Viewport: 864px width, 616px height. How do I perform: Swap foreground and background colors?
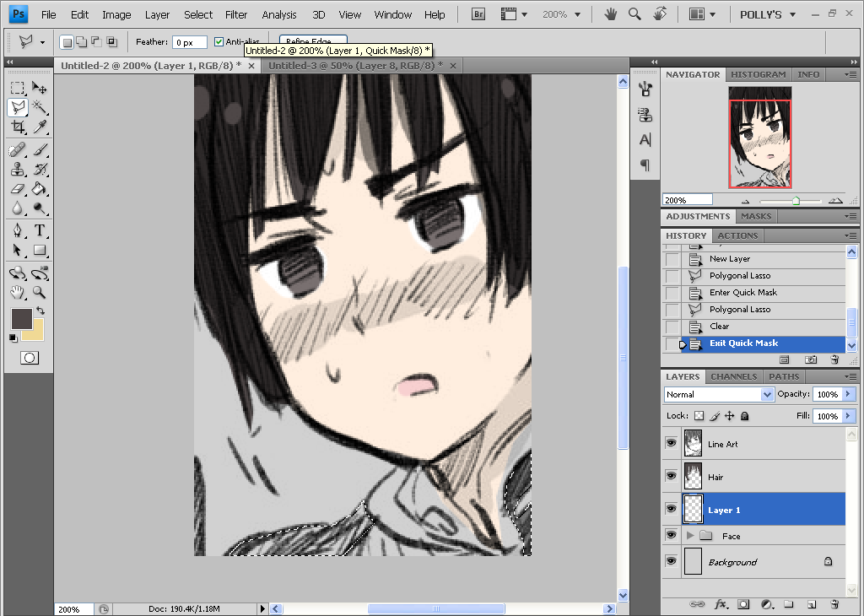[40, 311]
